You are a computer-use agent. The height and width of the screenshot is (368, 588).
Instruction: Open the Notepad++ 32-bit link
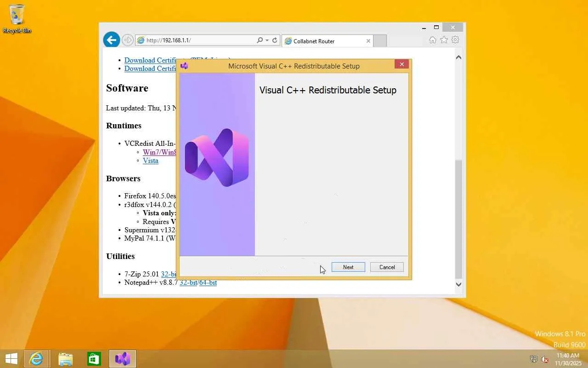(x=188, y=282)
